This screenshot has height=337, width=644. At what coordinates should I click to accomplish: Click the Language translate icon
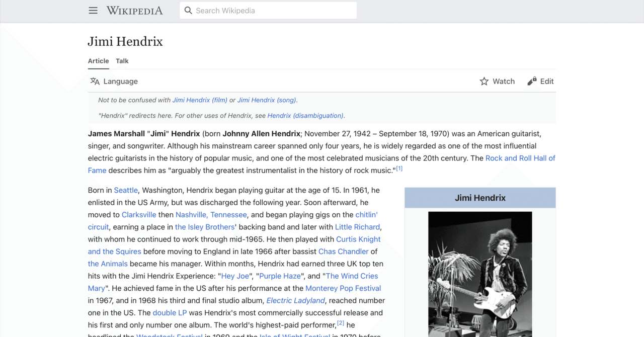coord(95,81)
